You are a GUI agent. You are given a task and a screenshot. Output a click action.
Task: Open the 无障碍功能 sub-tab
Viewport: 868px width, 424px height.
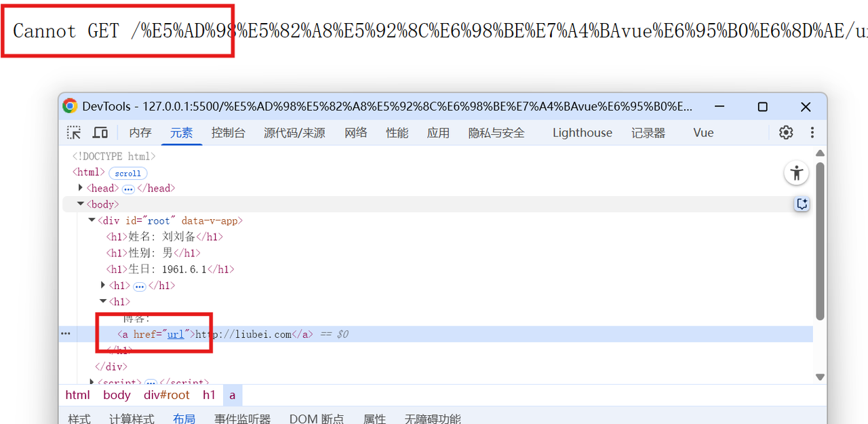pos(433,419)
